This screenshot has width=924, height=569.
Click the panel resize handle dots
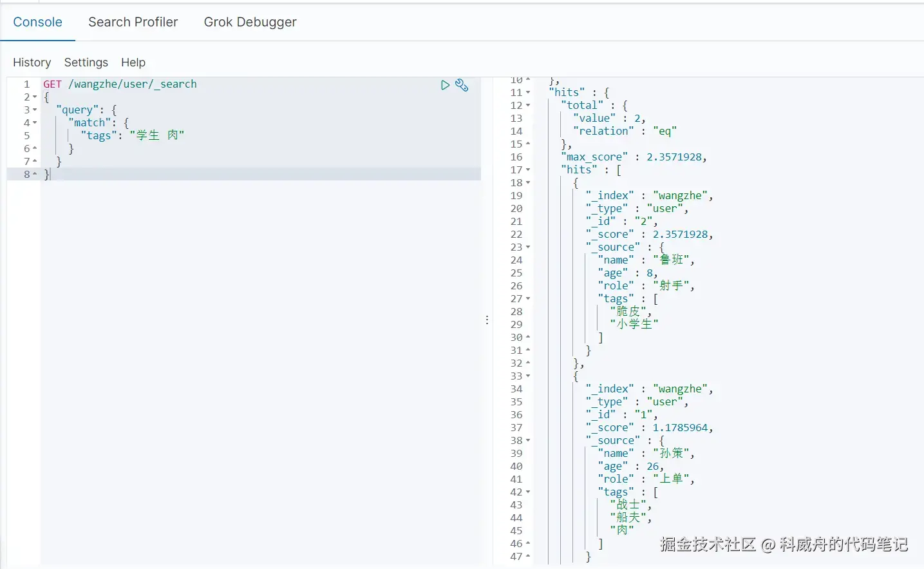click(487, 320)
